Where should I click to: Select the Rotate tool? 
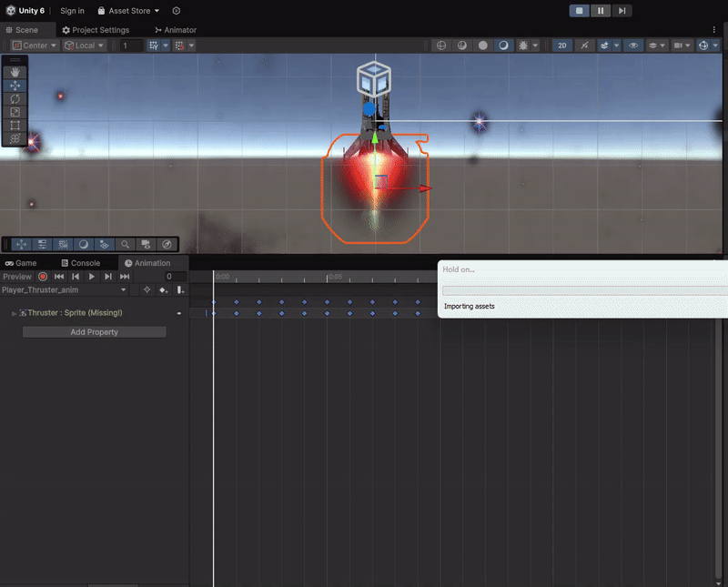(x=14, y=98)
